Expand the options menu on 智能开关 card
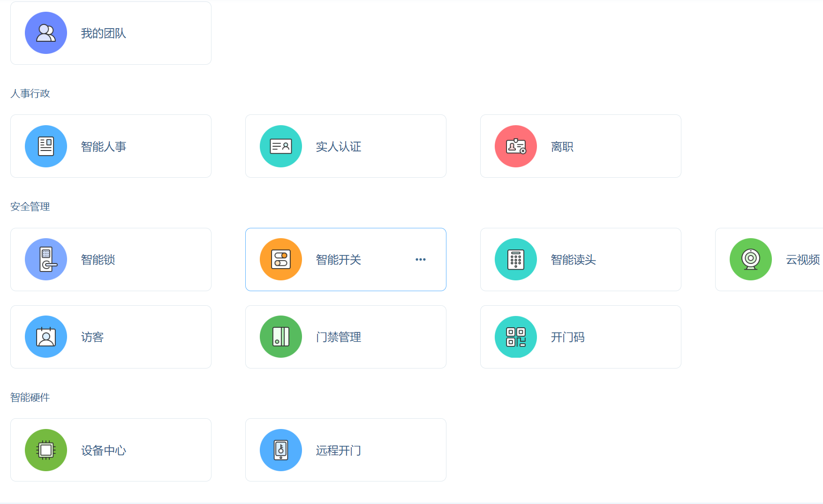This screenshot has height=504, width=823. 420,259
